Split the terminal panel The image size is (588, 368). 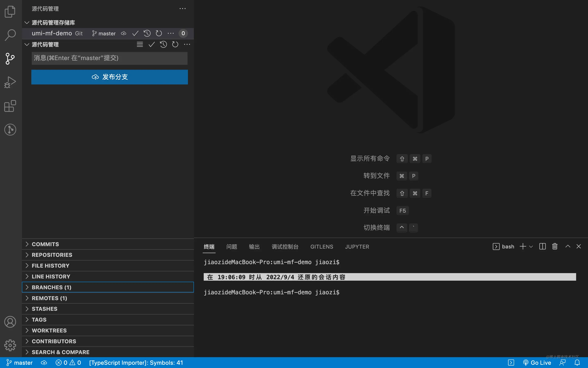(x=542, y=246)
